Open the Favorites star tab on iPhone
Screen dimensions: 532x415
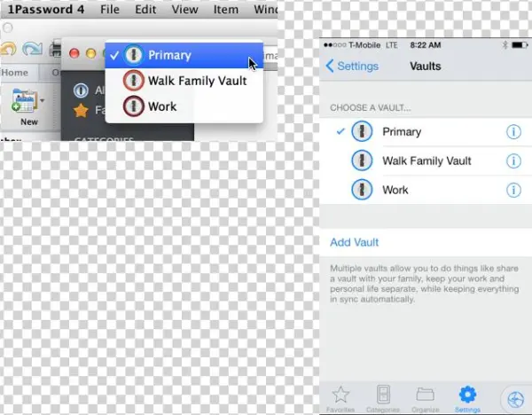[340, 396]
